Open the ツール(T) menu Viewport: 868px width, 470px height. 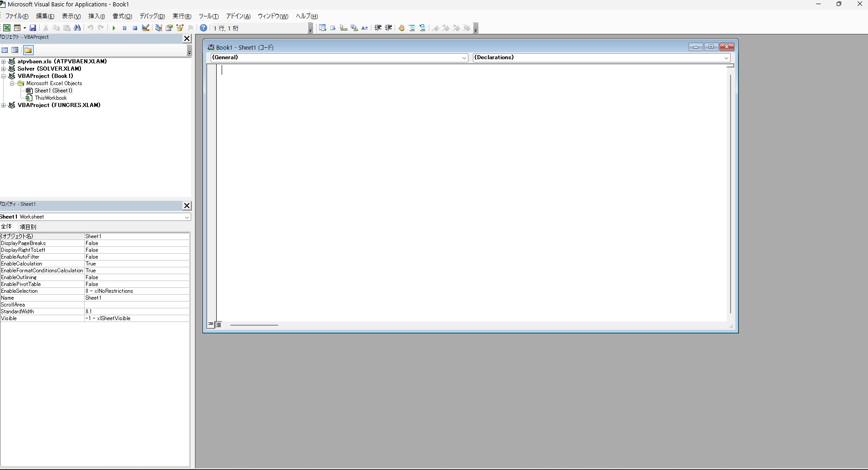tap(208, 16)
